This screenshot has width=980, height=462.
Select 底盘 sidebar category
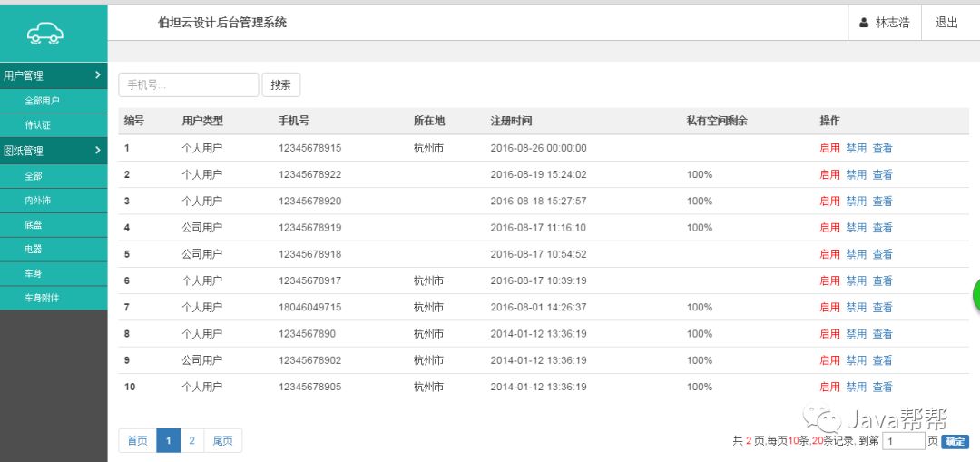coord(33,224)
